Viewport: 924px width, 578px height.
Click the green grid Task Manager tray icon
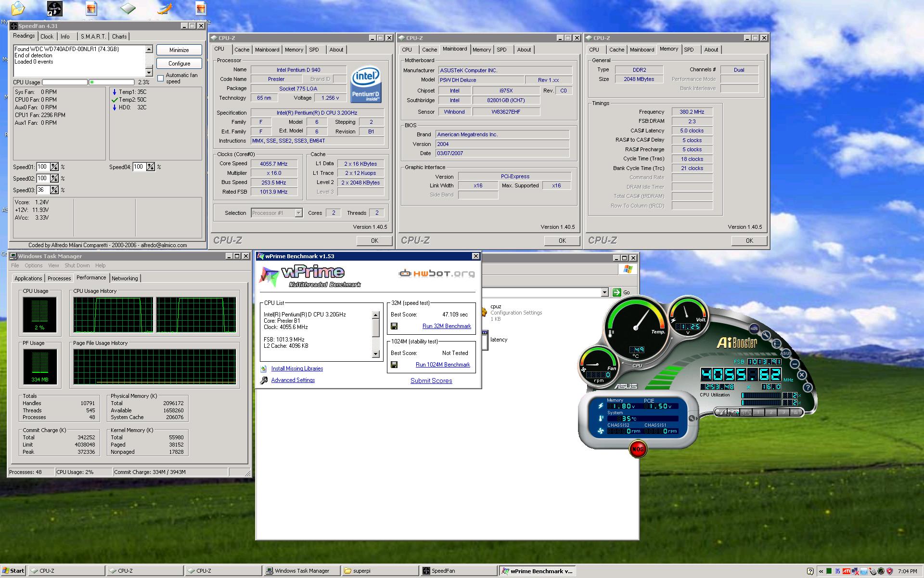(829, 571)
